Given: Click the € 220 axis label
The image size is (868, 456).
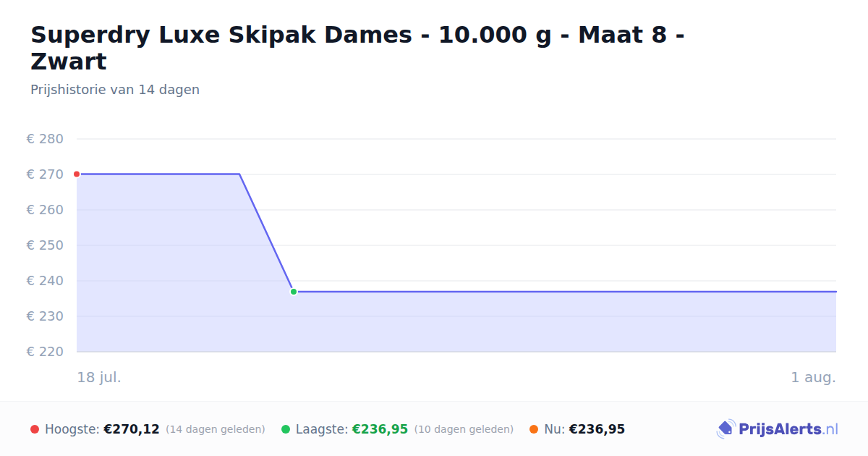Looking at the screenshot, I should 45,352.
